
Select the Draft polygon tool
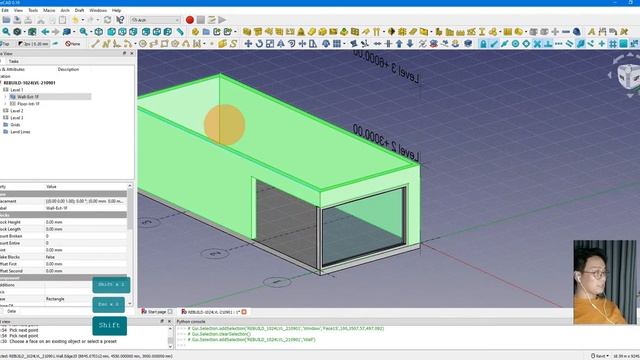[x=175, y=43]
